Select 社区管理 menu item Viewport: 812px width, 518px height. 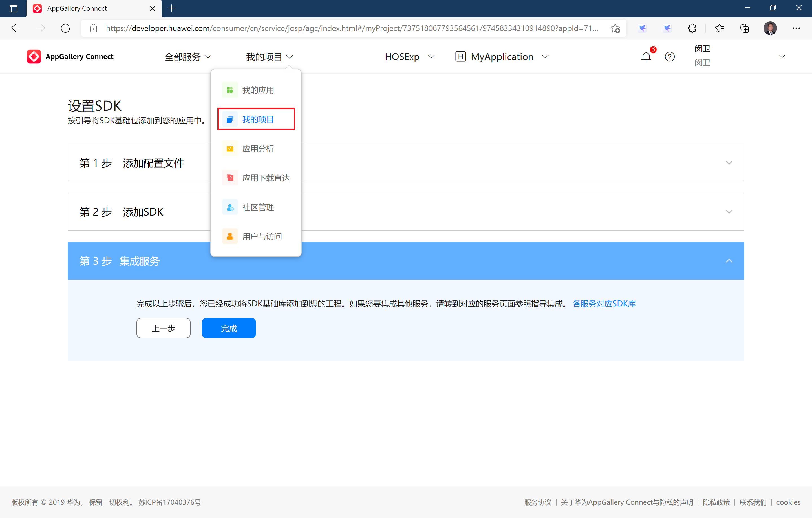coord(256,207)
